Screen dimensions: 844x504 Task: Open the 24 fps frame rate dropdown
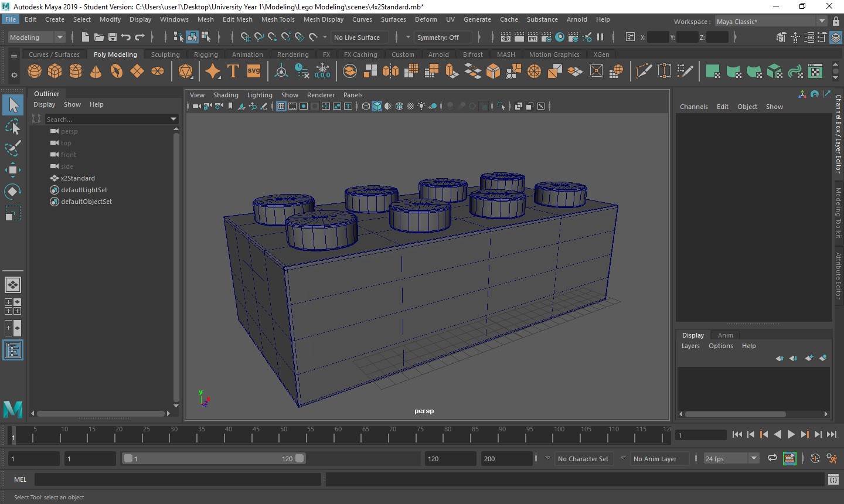click(x=754, y=458)
